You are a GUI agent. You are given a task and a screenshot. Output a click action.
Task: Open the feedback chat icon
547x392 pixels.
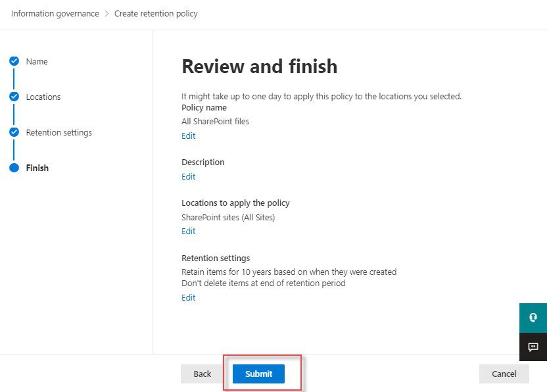(x=533, y=347)
